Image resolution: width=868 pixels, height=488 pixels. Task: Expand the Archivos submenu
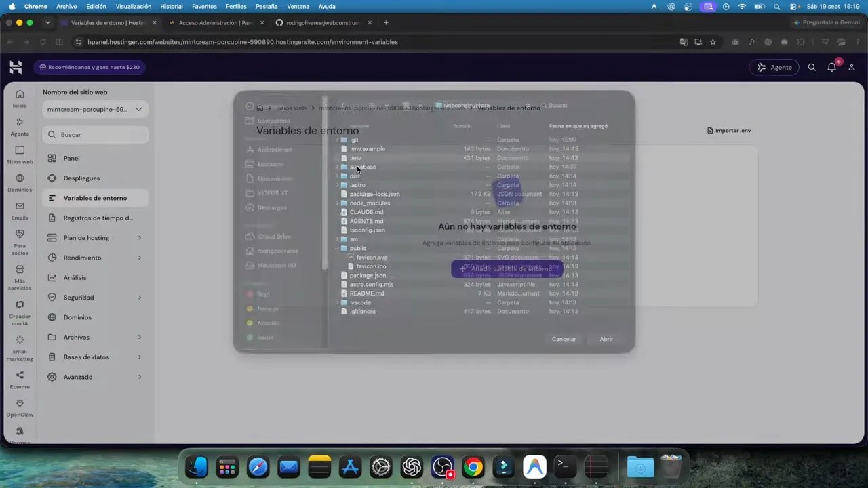coord(140,338)
